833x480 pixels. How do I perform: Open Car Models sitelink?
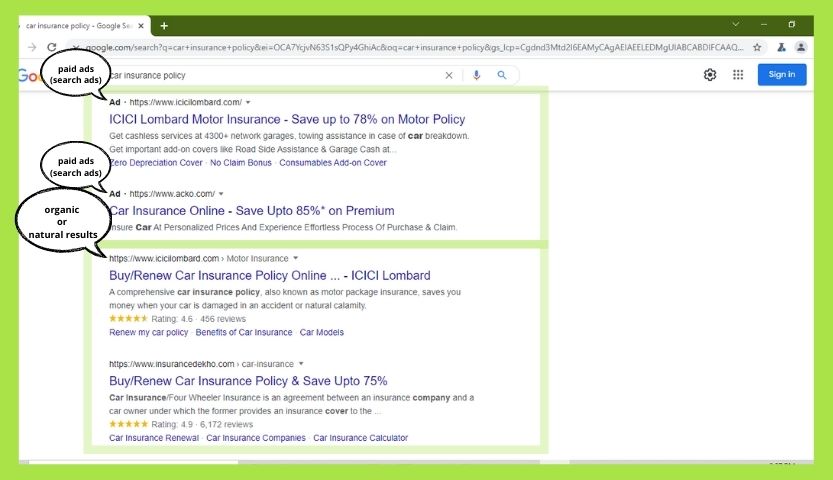[321, 332]
